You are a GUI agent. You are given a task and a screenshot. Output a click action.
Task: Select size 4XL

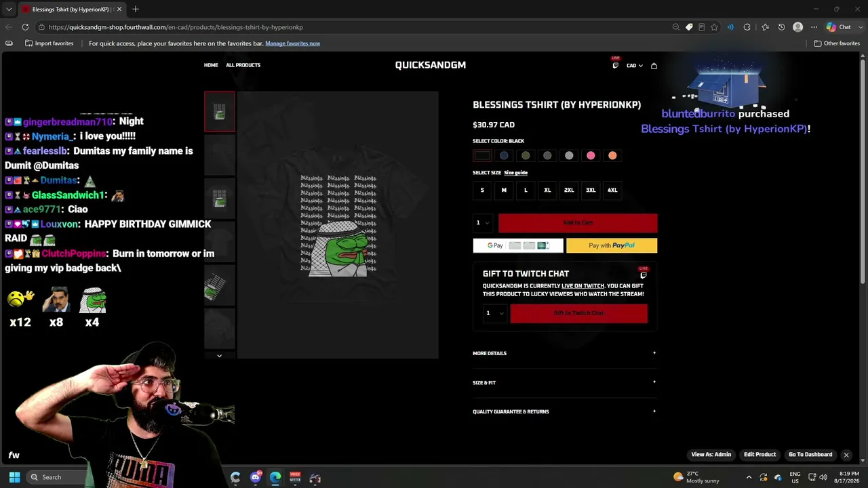coord(612,190)
